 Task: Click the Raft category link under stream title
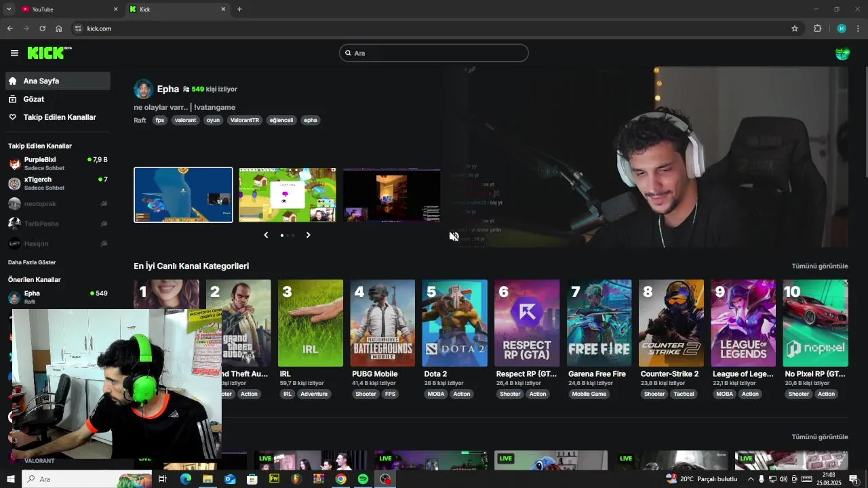tap(140, 120)
